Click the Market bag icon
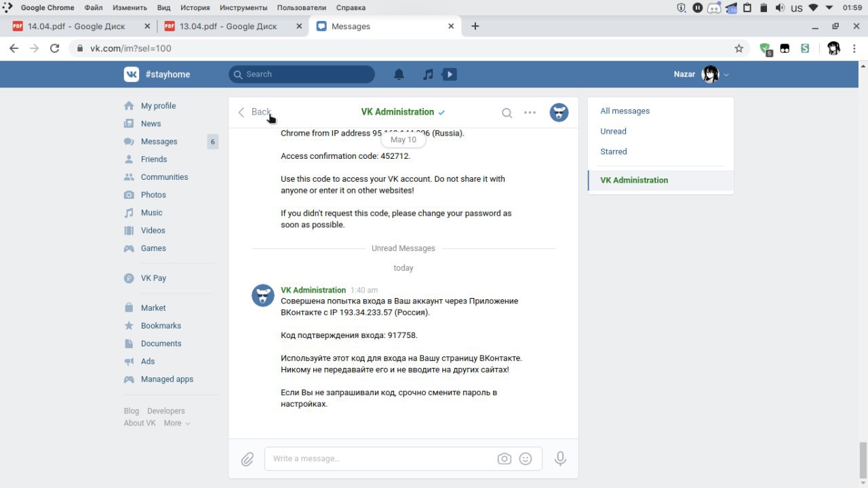The height and width of the screenshot is (488, 868). pos(129,308)
